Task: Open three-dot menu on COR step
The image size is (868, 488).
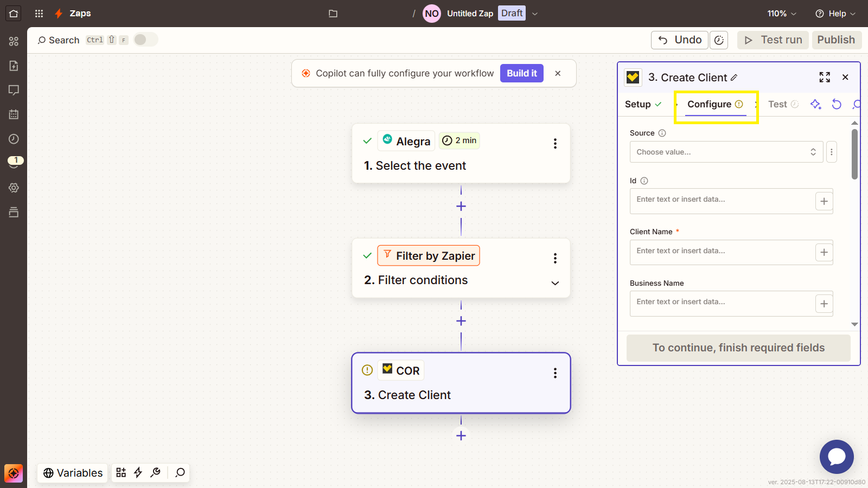Action: point(555,373)
